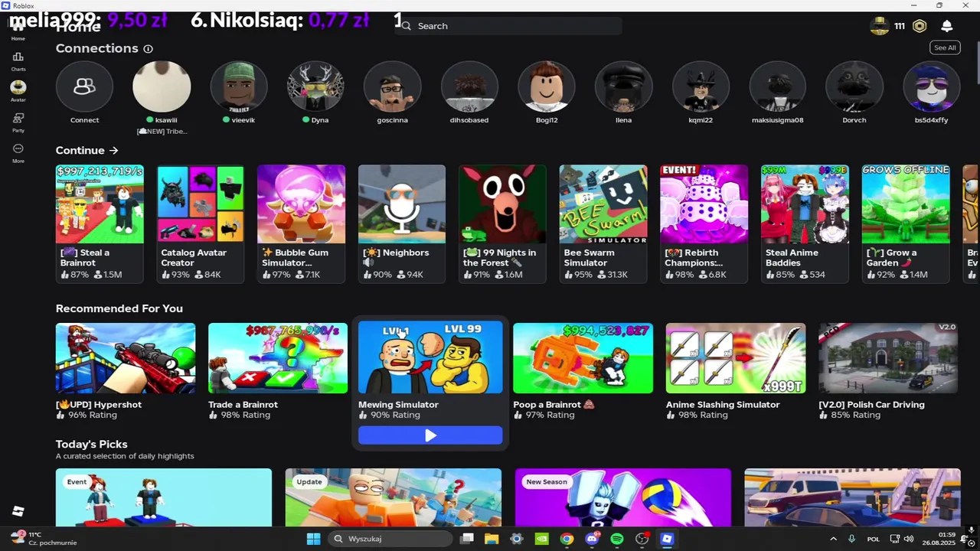Open Windows Start menu
The height and width of the screenshot is (551, 980).
point(313,539)
